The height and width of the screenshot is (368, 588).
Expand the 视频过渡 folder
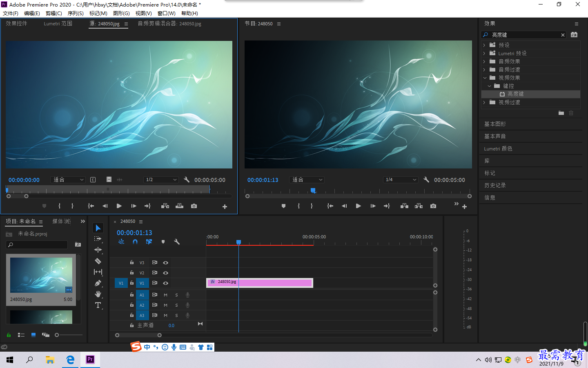pyautogui.click(x=484, y=102)
